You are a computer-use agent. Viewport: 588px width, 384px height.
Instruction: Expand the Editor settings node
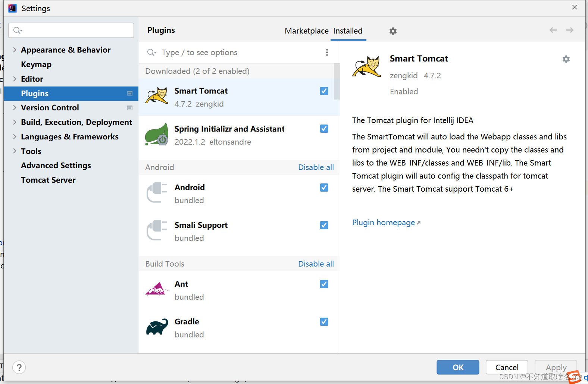(x=15, y=79)
